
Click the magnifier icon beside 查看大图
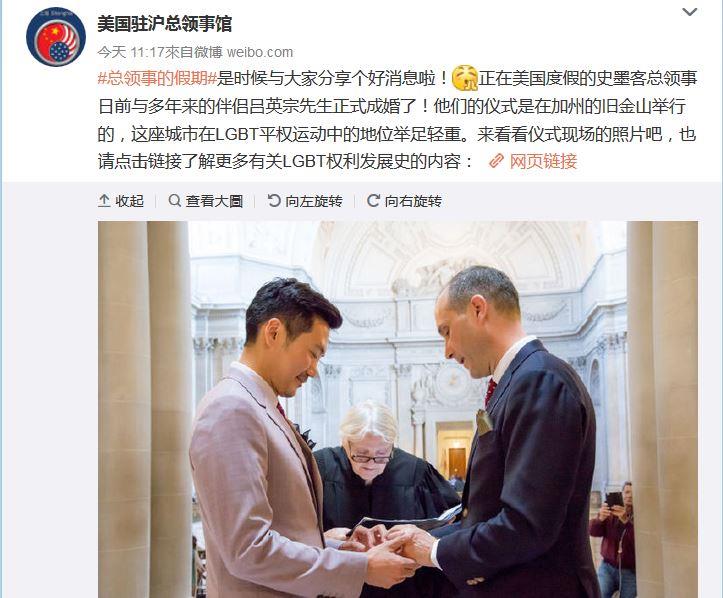[174, 201]
